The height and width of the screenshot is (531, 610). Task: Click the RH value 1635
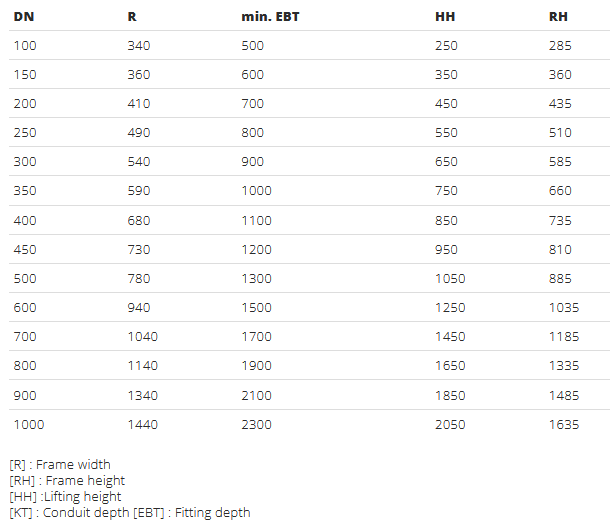(x=564, y=425)
